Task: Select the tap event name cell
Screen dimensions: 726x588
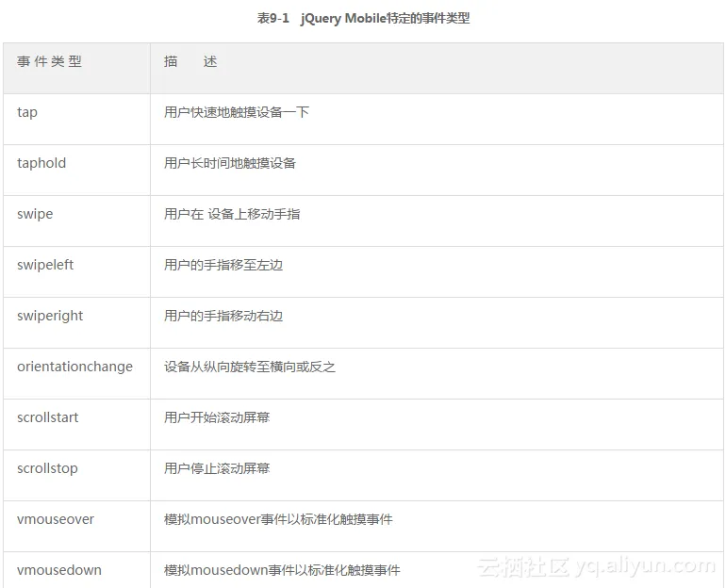Action: 77,120
